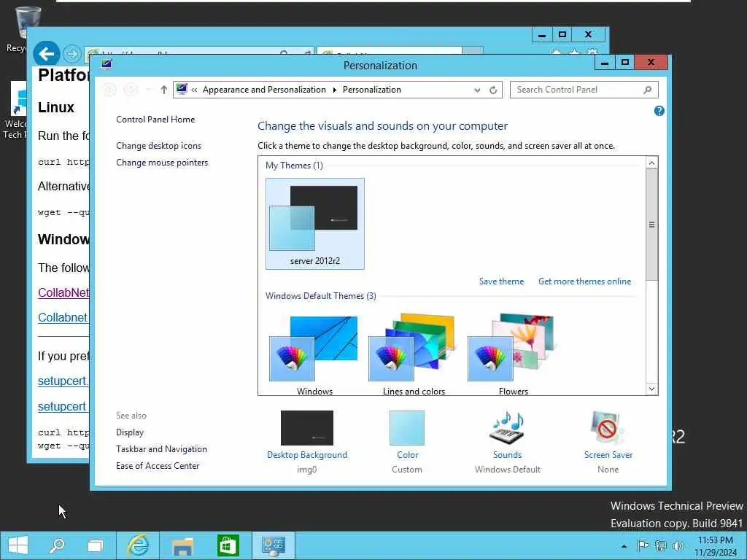Open Collabnet blue link in browser page
747x560 pixels.
click(x=63, y=318)
